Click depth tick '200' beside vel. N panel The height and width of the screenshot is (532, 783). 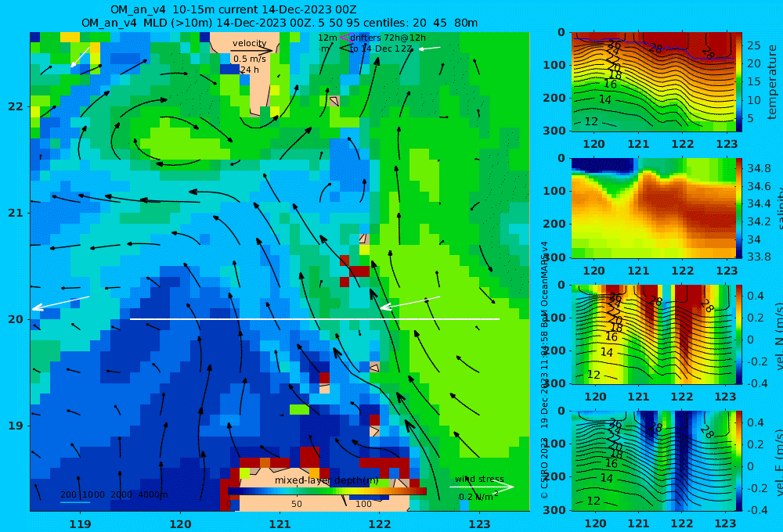(554, 350)
